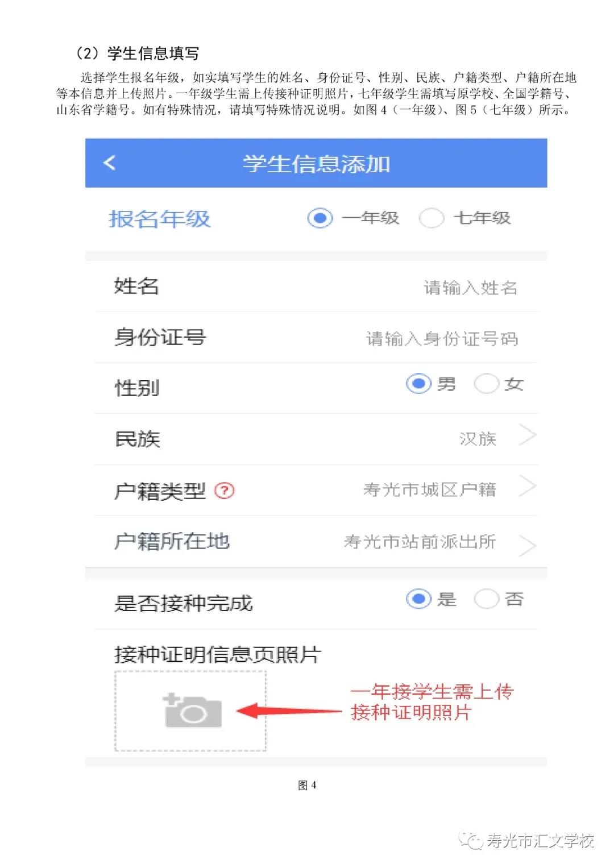Click the 请输入身份证号码 ID field
The width and height of the screenshot is (614, 868).
(442, 339)
